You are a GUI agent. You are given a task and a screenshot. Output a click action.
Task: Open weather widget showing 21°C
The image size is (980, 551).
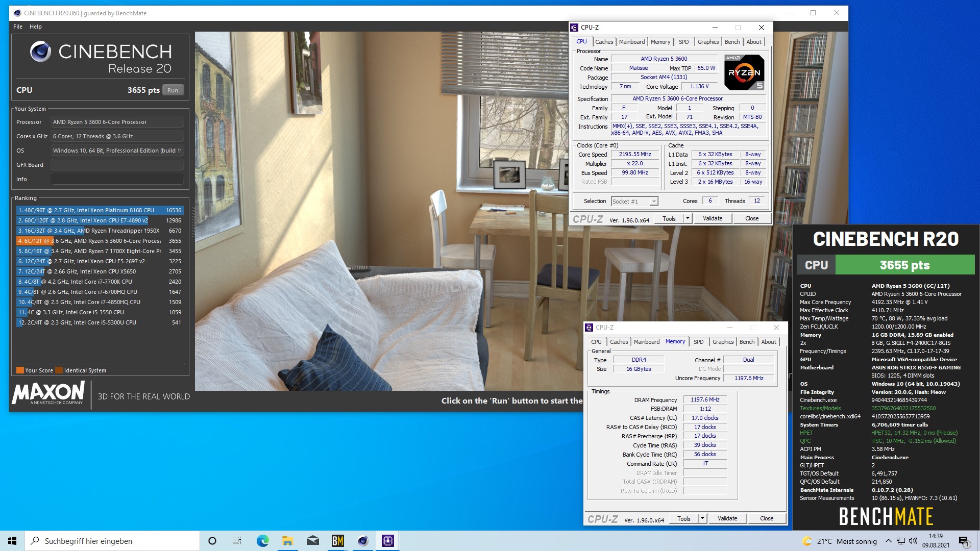(840, 541)
